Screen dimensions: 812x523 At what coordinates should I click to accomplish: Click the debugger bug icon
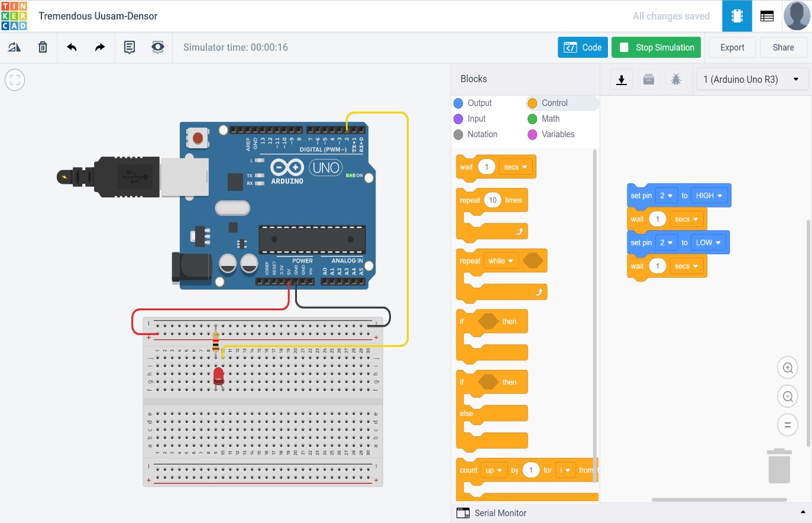pyautogui.click(x=676, y=79)
